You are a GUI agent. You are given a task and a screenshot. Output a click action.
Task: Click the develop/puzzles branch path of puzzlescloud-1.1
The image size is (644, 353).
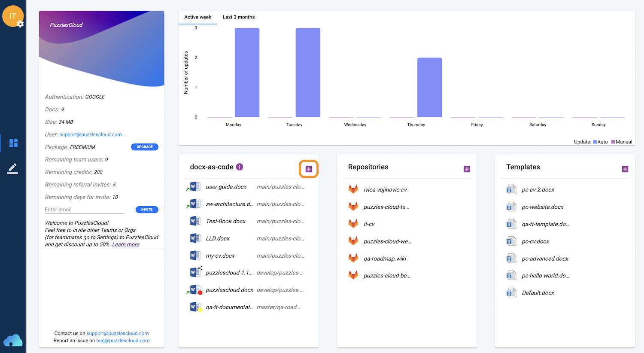tap(280, 273)
